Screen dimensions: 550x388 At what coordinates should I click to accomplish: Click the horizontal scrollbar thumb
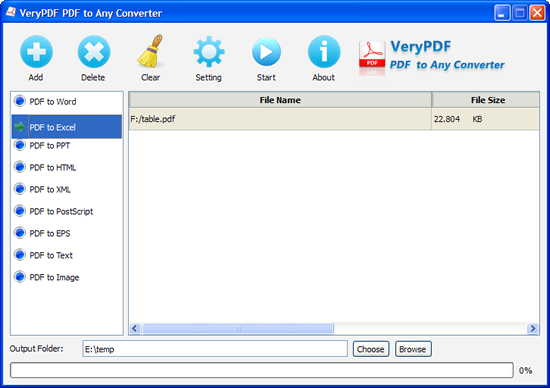click(x=237, y=328)
